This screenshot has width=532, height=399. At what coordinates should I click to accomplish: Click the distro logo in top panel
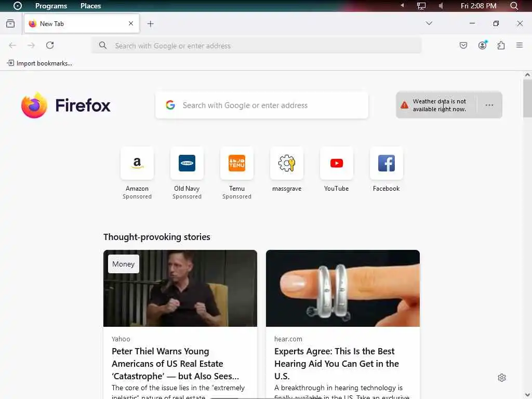click(x=17, y=6)
